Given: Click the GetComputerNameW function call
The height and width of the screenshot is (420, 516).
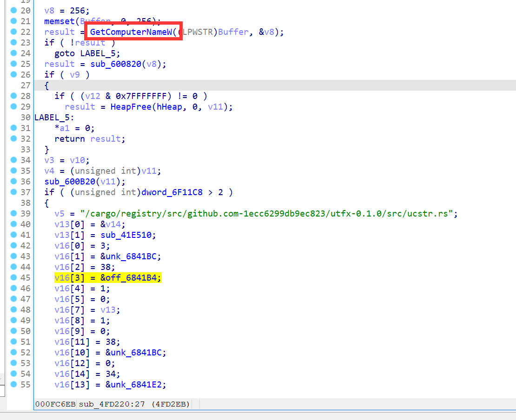Looking at the screenshot, I should click(x=131, y=32).
